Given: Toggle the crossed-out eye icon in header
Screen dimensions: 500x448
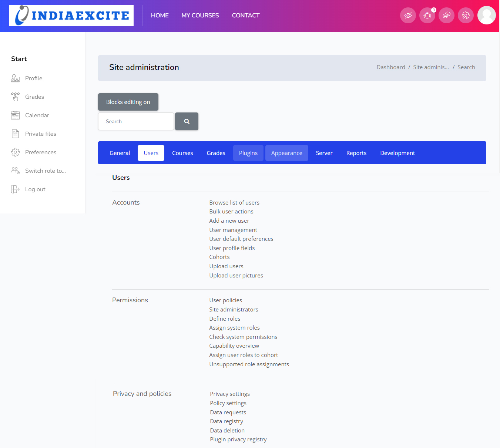Looking at the screenshot, I should [408, 16].
